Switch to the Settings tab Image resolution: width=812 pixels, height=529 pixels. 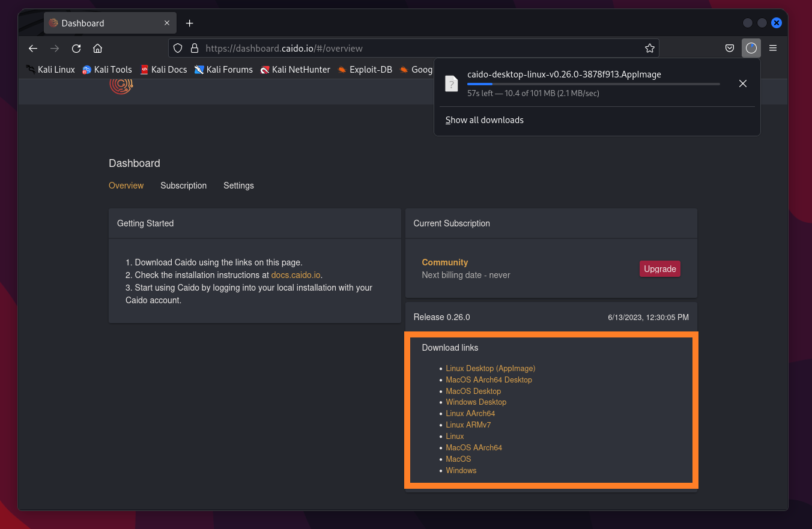coord(238,186)
